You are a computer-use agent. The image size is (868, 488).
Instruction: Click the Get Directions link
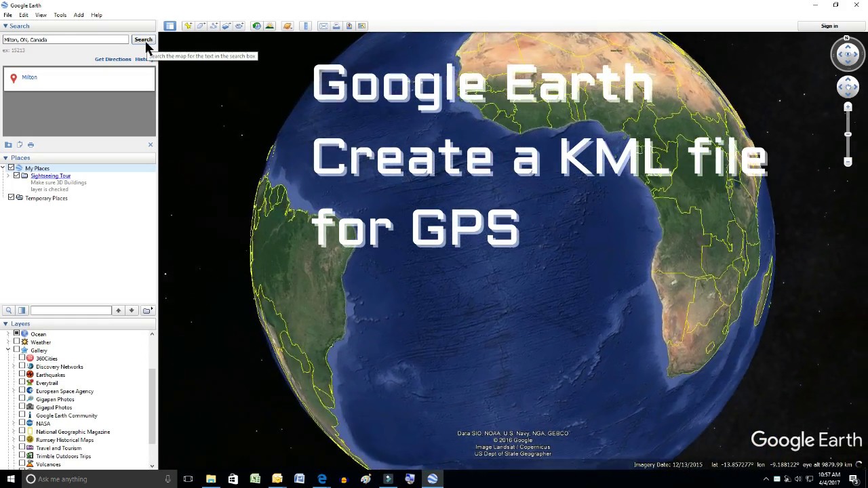click(x=113, y=59)
